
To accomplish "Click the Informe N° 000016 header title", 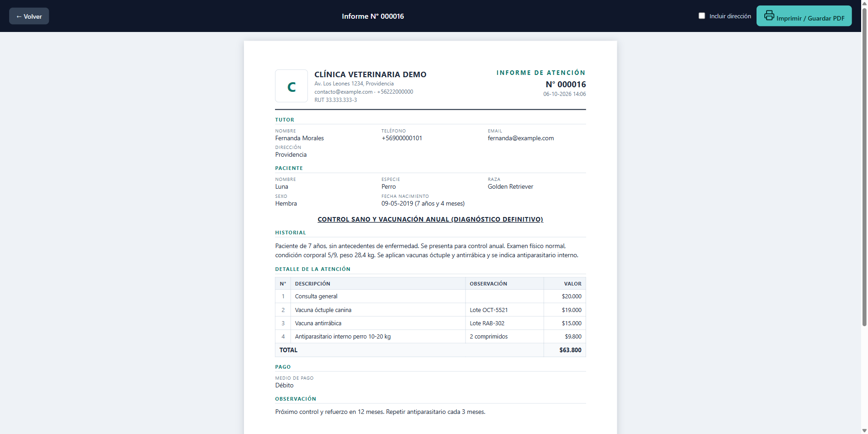I will 373,16.
